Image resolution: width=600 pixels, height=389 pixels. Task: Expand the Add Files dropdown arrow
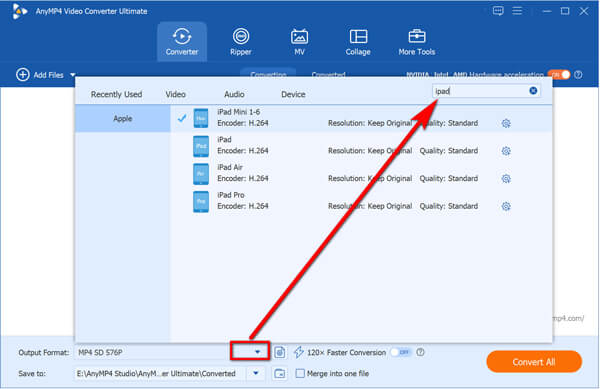tap(73, 75)
